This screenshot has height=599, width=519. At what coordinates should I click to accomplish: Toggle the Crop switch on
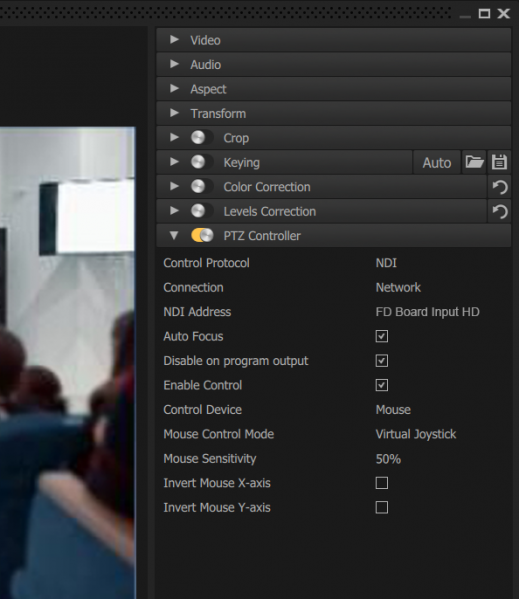tap(202, 138)
